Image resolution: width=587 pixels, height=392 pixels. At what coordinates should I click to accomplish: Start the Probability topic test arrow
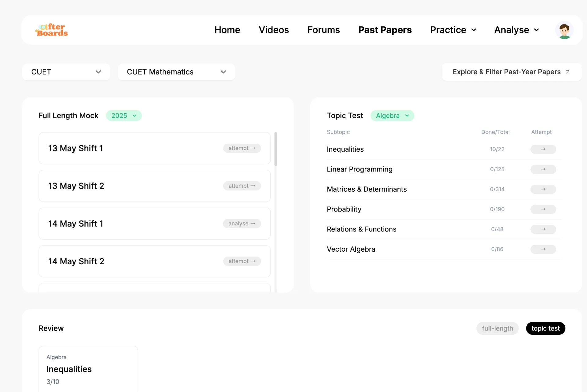click(x=543, y=209)
